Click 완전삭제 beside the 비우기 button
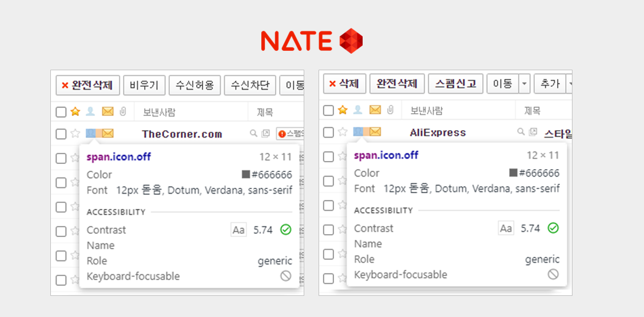 tap(88, 85)
